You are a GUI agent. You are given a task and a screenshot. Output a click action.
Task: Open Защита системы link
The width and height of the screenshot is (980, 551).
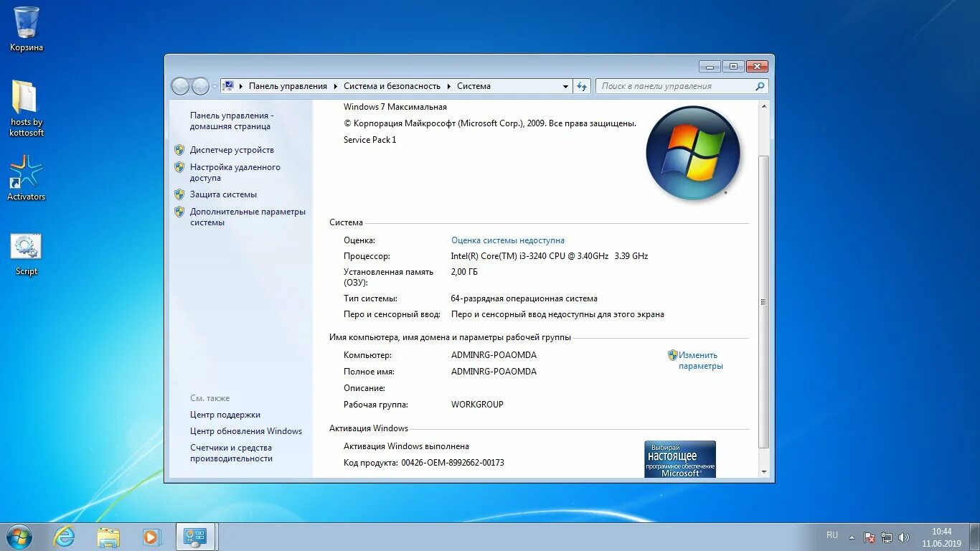pos(223,194)
